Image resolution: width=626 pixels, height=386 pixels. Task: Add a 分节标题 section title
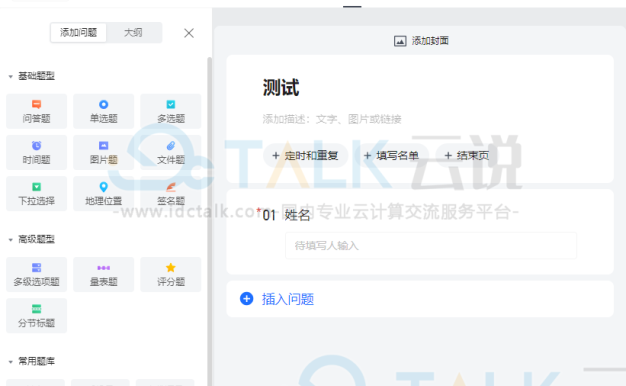tap(36, 316)
